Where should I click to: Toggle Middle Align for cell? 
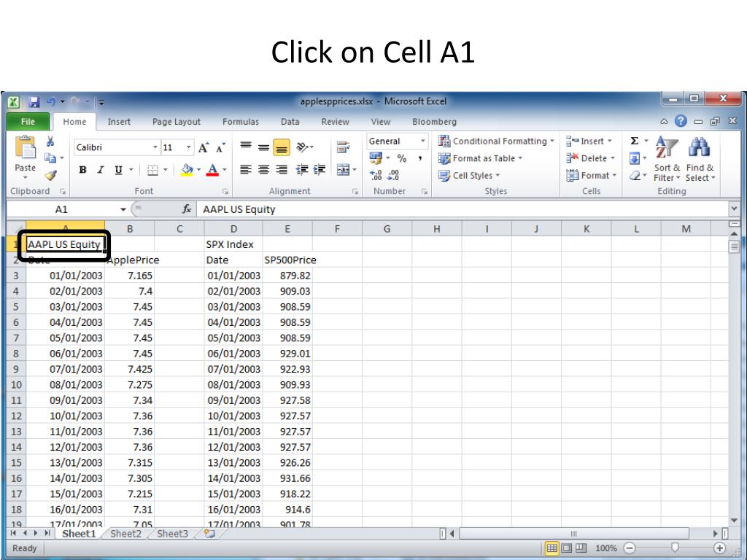263,147
